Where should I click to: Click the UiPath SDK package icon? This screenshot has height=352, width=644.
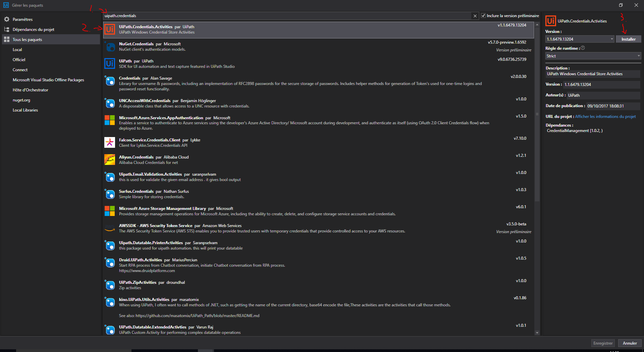point(110,63)
